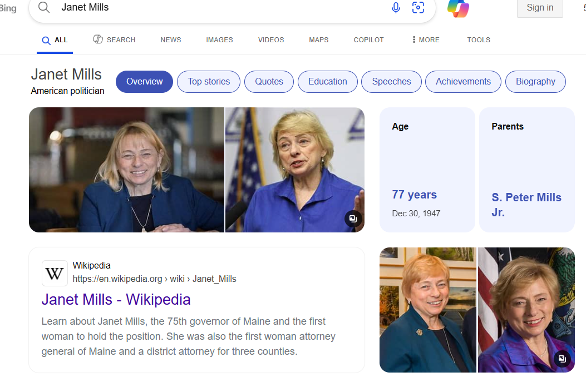
Task: Select the Quotes pill
Action: click(269, 81)
